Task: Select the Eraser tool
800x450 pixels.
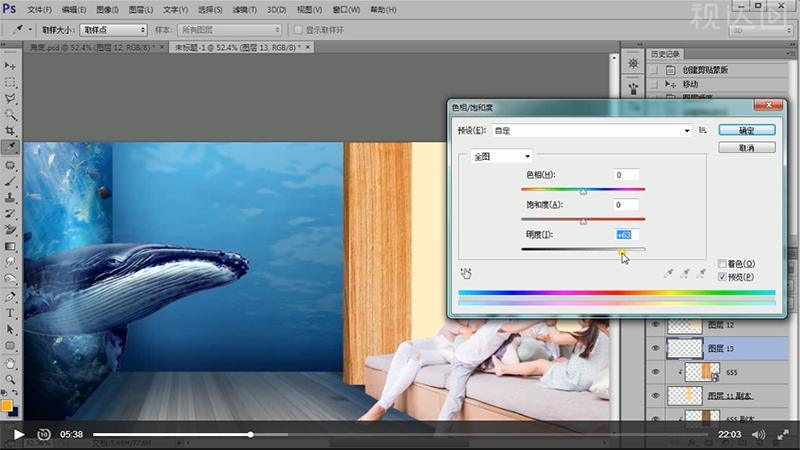Action: [x=10, y=230]
